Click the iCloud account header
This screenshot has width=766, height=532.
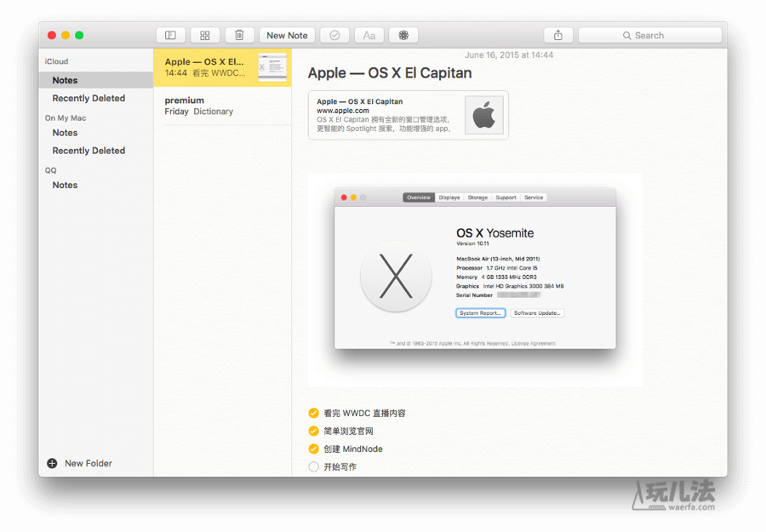point(57,61)
